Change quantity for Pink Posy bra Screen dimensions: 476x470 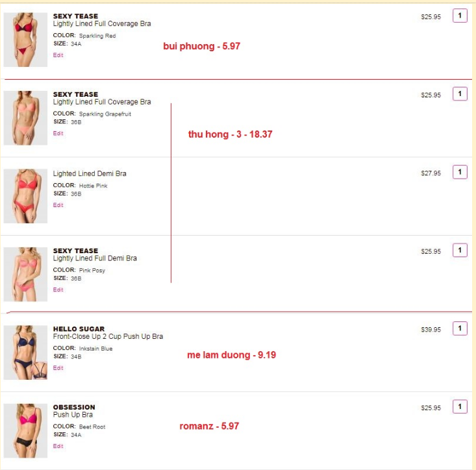460,251
